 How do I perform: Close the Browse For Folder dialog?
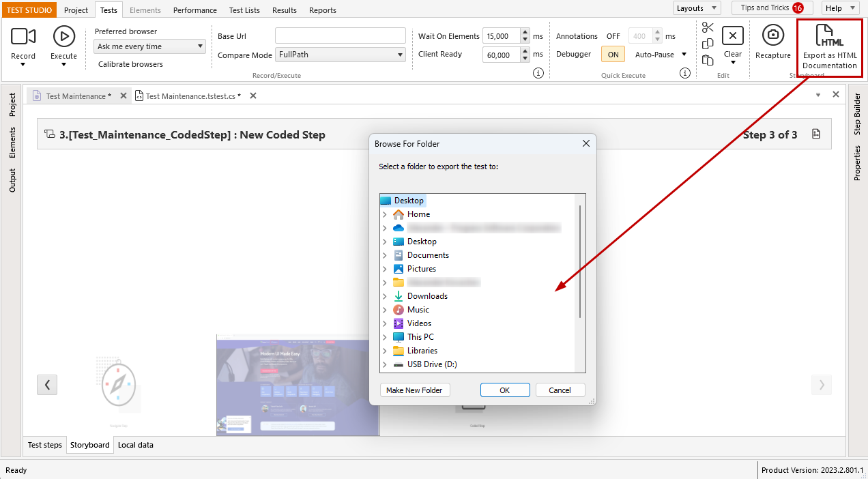[585, 144]
